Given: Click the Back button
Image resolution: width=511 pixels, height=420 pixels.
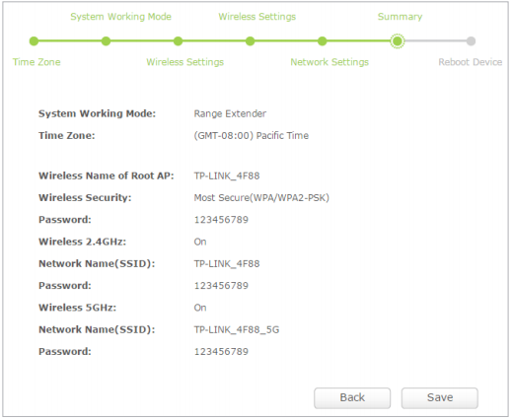Looking at the screenshot, I should [352, 397].
